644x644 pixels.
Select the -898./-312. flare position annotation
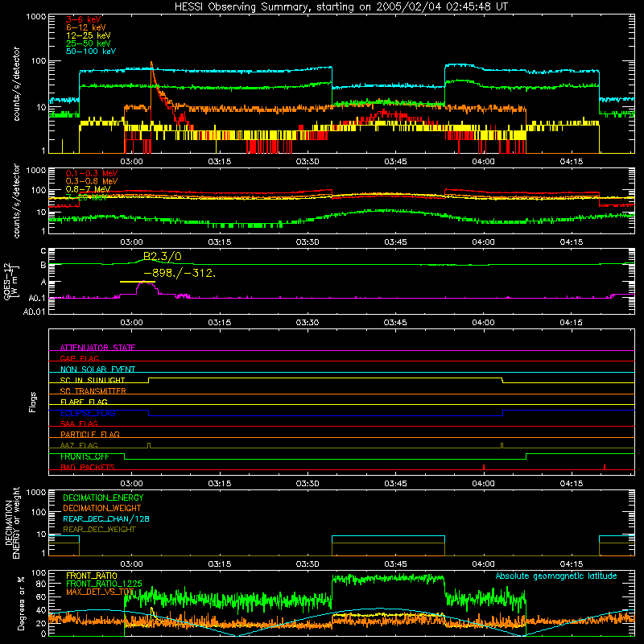(180, 273)
